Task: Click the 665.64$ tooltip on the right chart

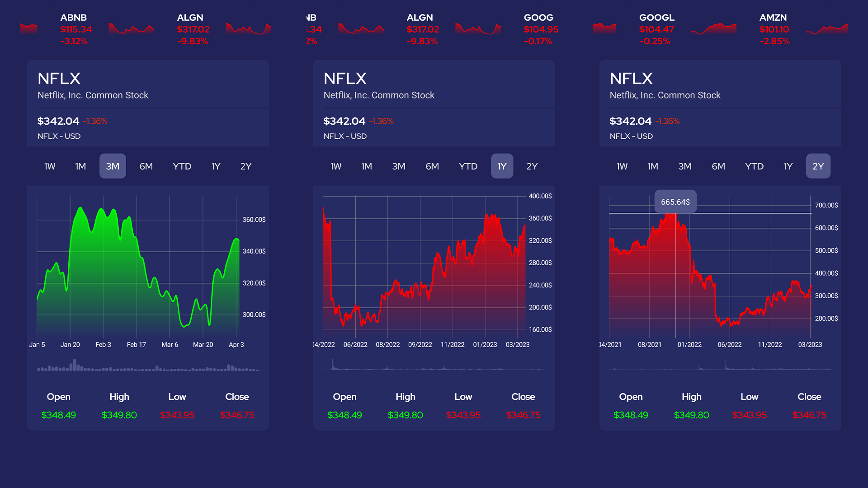Action: coord(675,202)
